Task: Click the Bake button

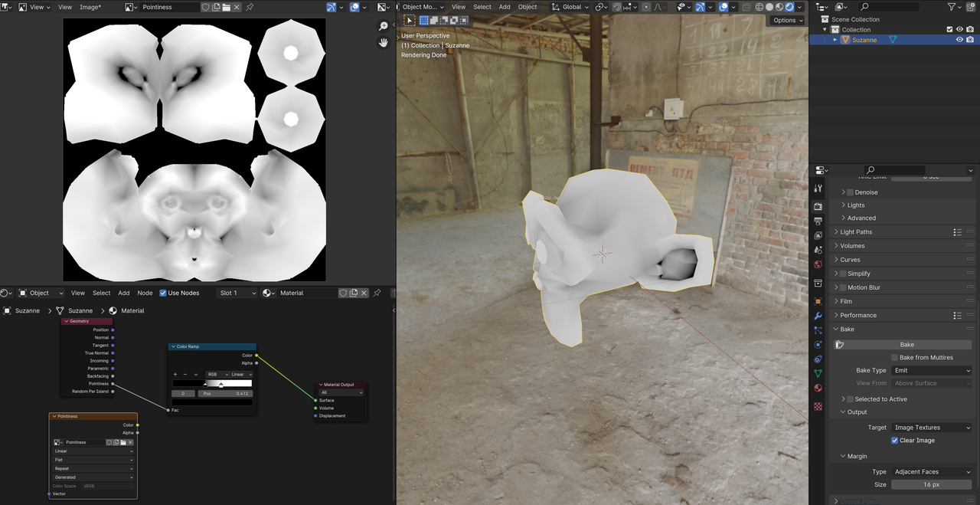Action: pyautogui.click(x=906, y=345)
